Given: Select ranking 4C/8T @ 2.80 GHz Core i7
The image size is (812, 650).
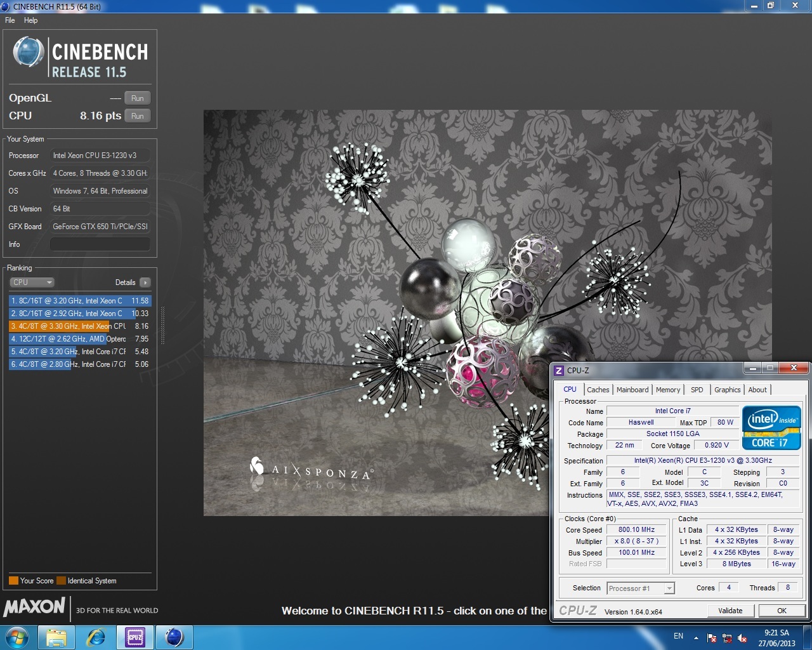Looking at the screenshot, I should (80, 364).
